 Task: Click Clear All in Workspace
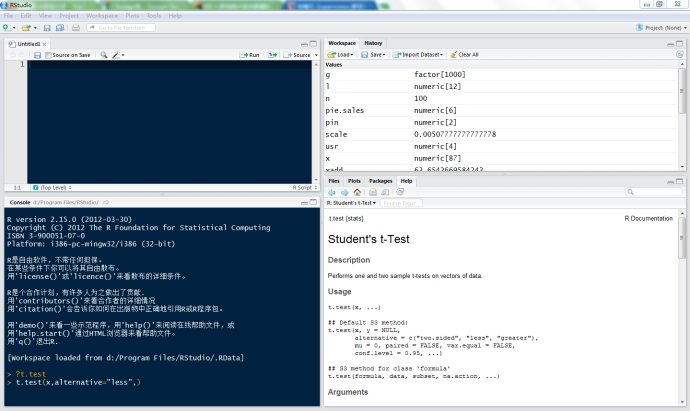[464, 55]
